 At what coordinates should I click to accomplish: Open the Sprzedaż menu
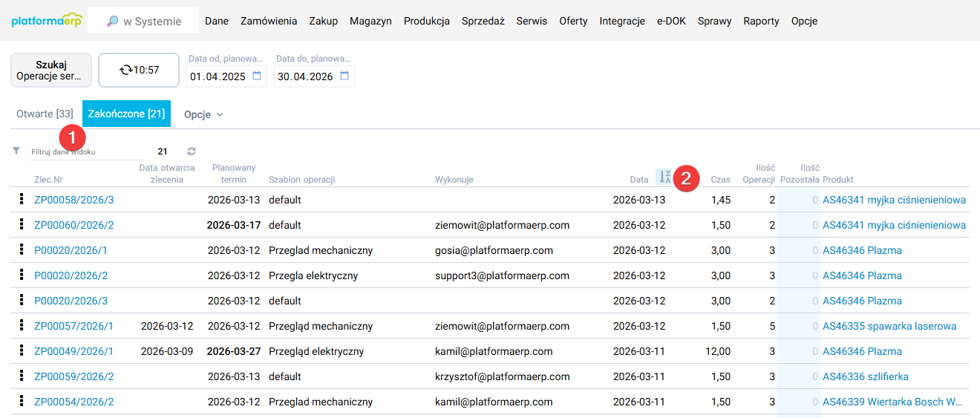pyautogui.click(x=483, y=21)
